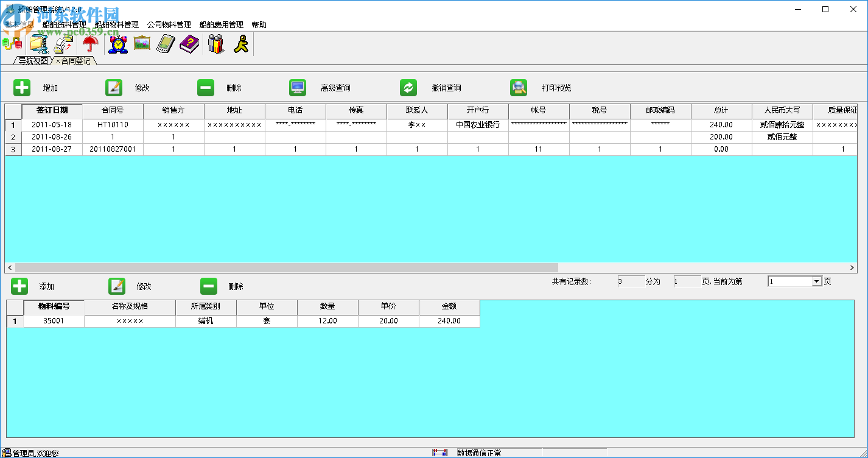Click the upper 删除 delete button
This screenshot has height=458, width=868.
pos(206,88)
